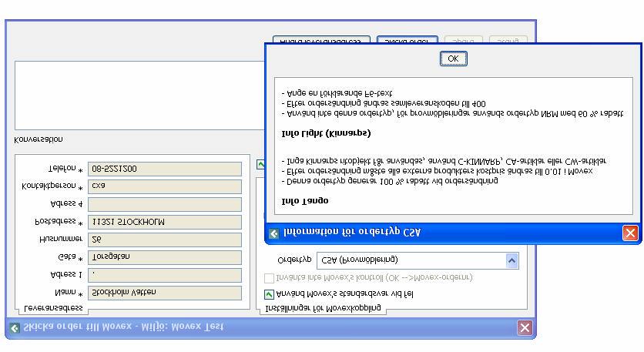
Task: Toggle the checkbox partly hidden behind the info dialog
Action: pyautogui.click(x=260, y=165)
